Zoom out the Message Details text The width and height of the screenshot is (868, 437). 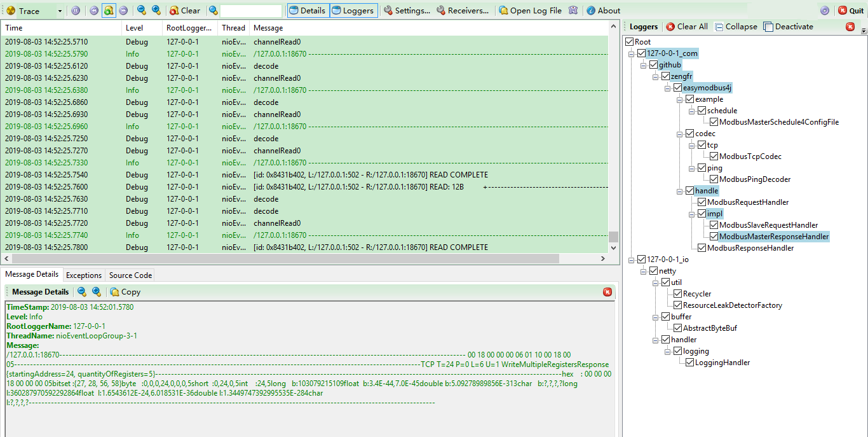[82, 292]
